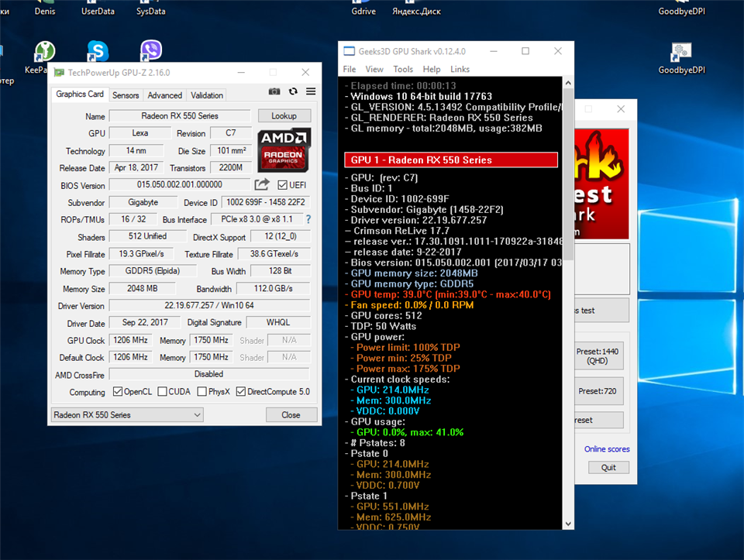Open the Help menu in GPU Shark

432,69
